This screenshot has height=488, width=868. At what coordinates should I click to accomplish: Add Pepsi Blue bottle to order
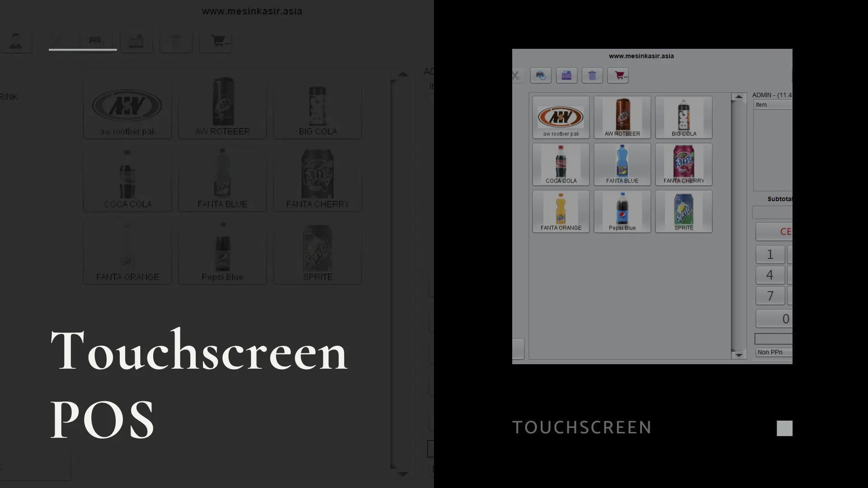(x=622, y=211)
